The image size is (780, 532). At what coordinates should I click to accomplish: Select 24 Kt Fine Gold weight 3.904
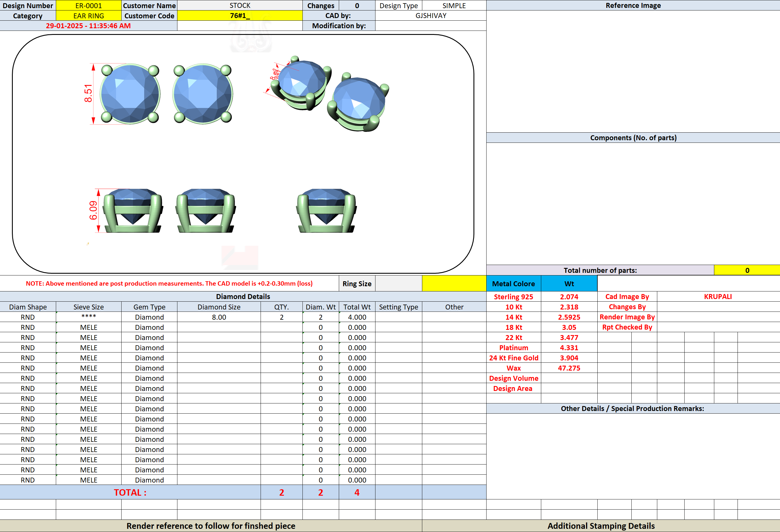(x=569, y=358)
